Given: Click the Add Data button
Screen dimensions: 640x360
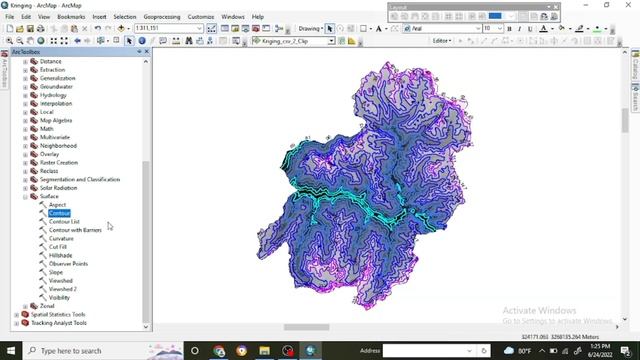Looking at the screenshot, I should 121,29.
